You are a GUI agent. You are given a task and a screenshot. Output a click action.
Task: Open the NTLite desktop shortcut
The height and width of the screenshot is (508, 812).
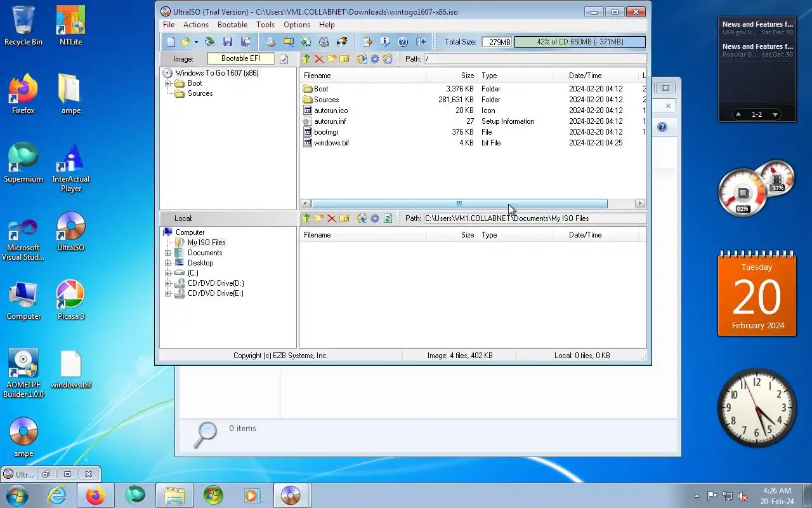point(70,25)
